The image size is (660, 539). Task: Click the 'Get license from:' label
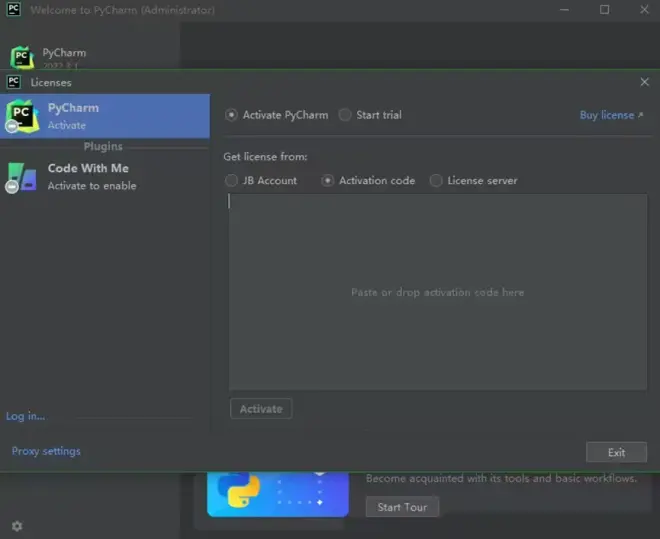(265, 157)
